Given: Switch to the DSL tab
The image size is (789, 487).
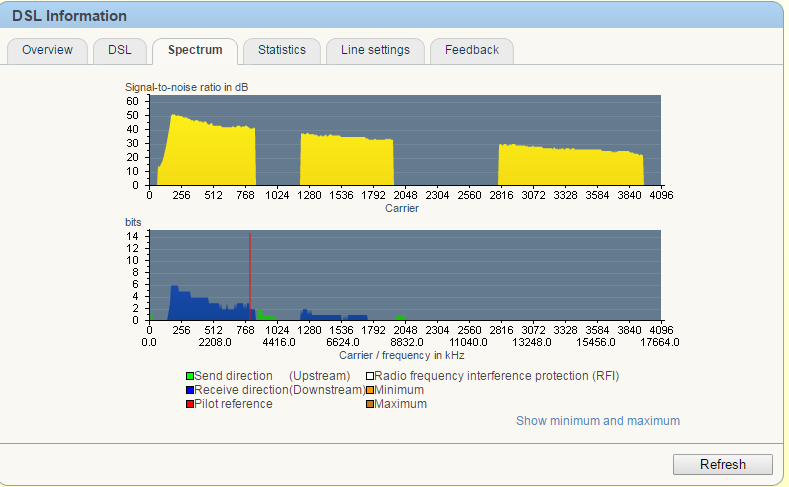Looking at the screenshot, I should pos(119,50).
